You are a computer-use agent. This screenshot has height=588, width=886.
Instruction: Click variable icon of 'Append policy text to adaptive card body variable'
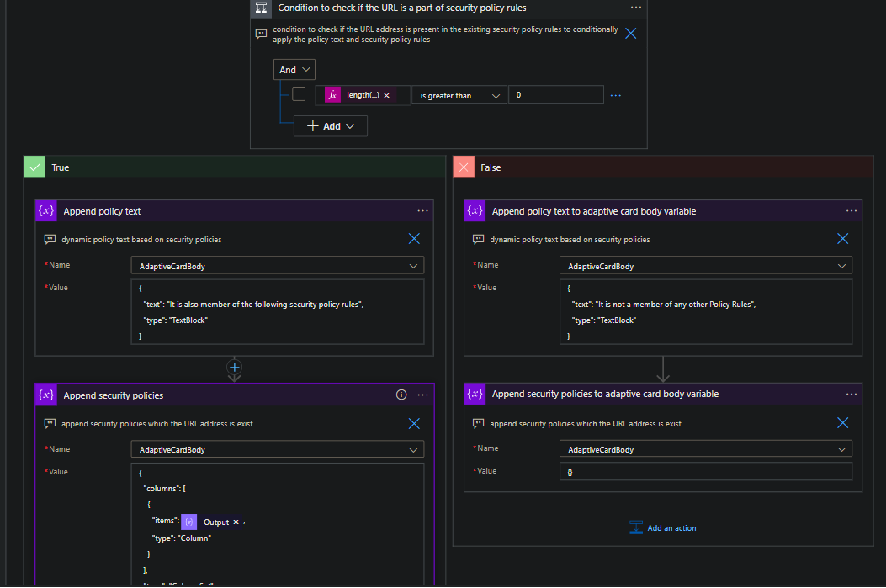(x=475, y=210)
